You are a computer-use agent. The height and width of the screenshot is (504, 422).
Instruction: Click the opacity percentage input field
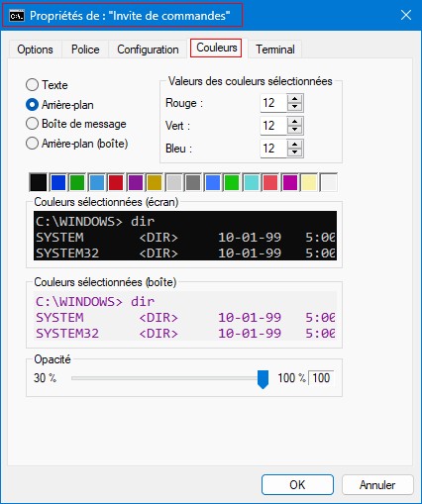pyautogui.click(x=321, y=378)
